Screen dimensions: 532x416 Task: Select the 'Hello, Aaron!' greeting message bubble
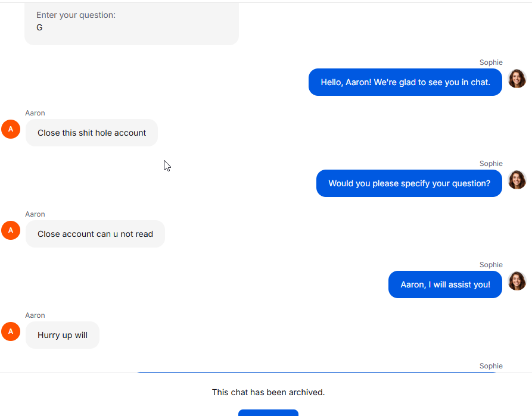[x=405, y=82]
